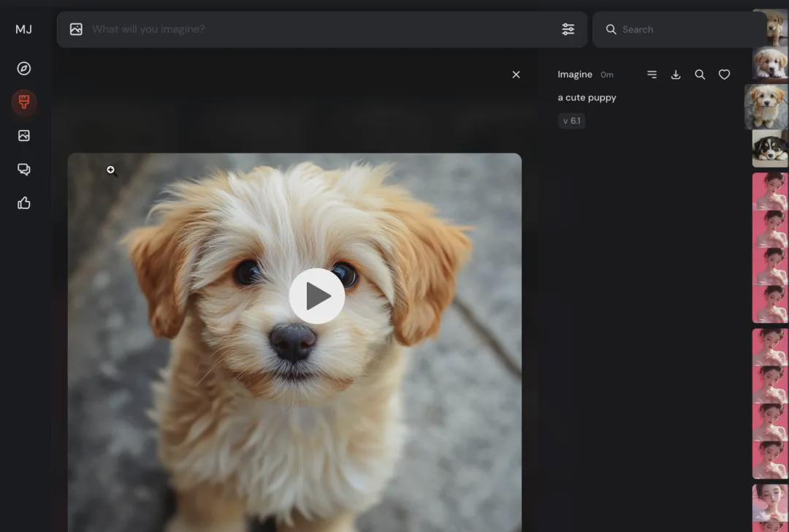Select the Create paintbrush icon in sidebar
Image resolution: width=789 pixels, height=532 pixels.
click(x=23, y=102)
